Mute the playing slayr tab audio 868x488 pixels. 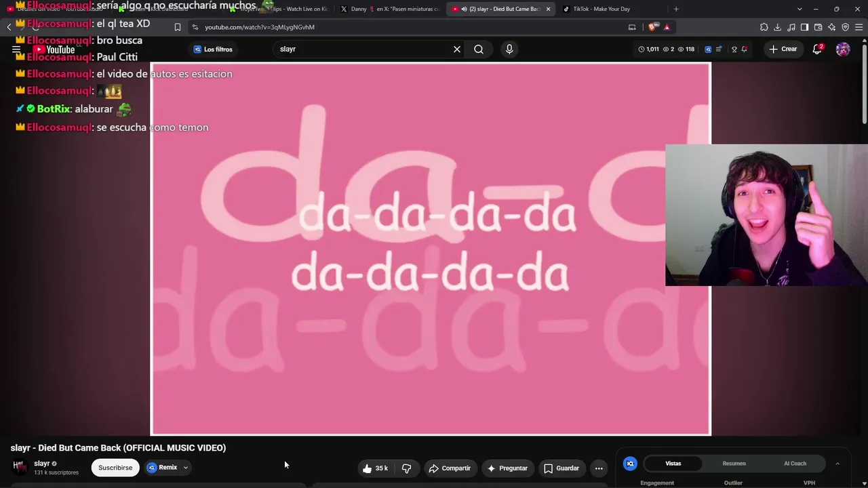[464, 9]
